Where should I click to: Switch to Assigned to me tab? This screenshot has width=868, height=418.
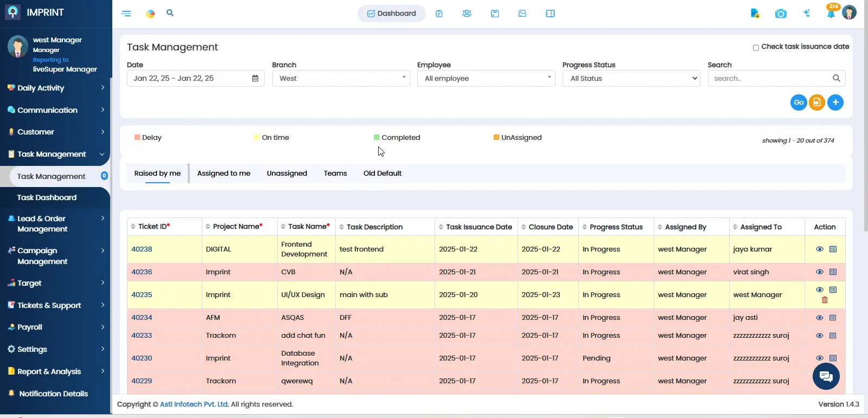(x=224, y=173)
